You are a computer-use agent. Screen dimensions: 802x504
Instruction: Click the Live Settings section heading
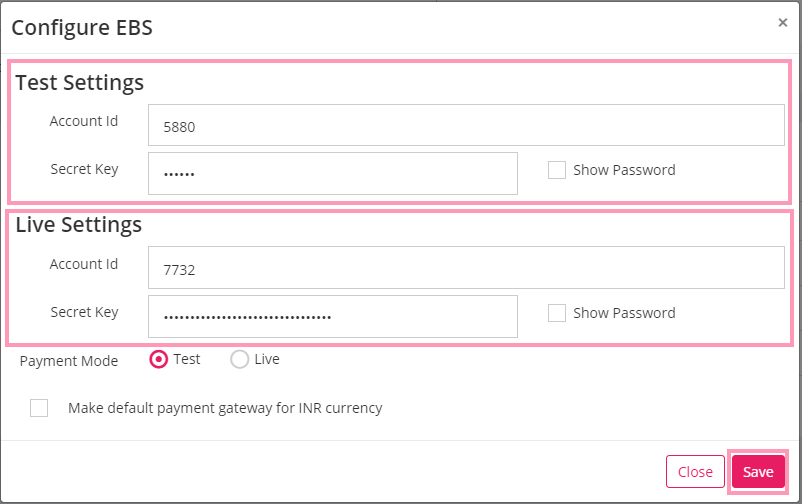coord(79,225)
